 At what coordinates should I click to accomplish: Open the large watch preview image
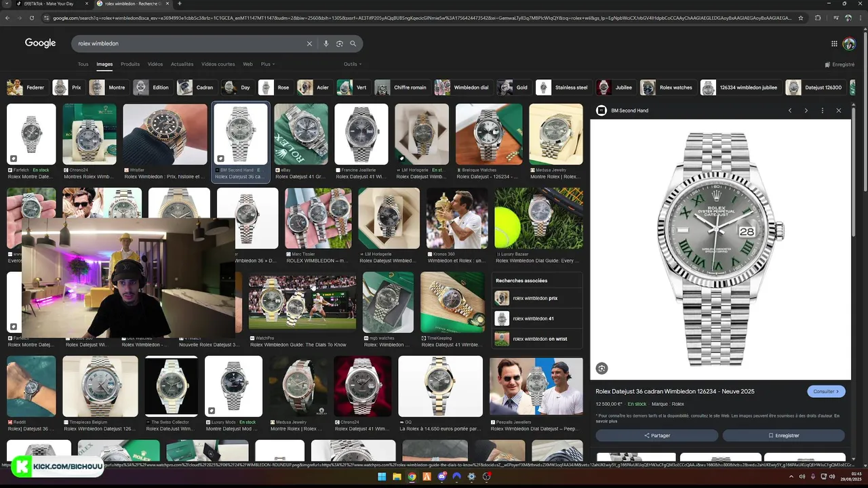point(720,249)
